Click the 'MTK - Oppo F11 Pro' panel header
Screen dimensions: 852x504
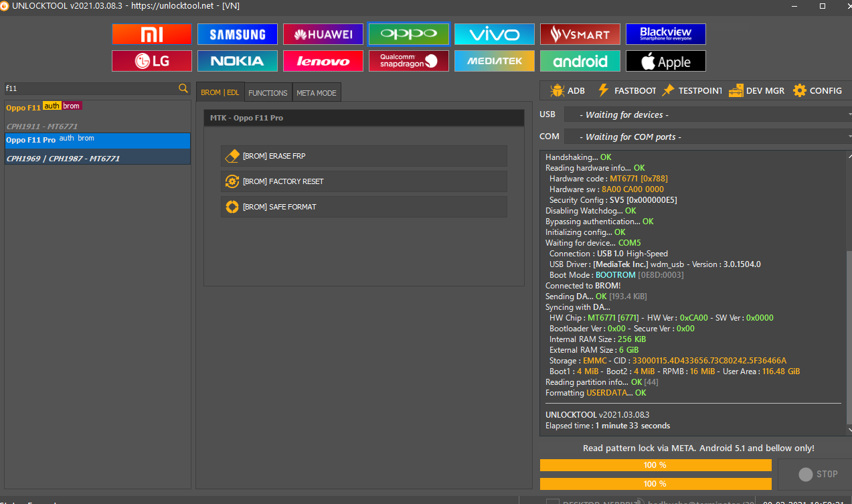(364, 118)
